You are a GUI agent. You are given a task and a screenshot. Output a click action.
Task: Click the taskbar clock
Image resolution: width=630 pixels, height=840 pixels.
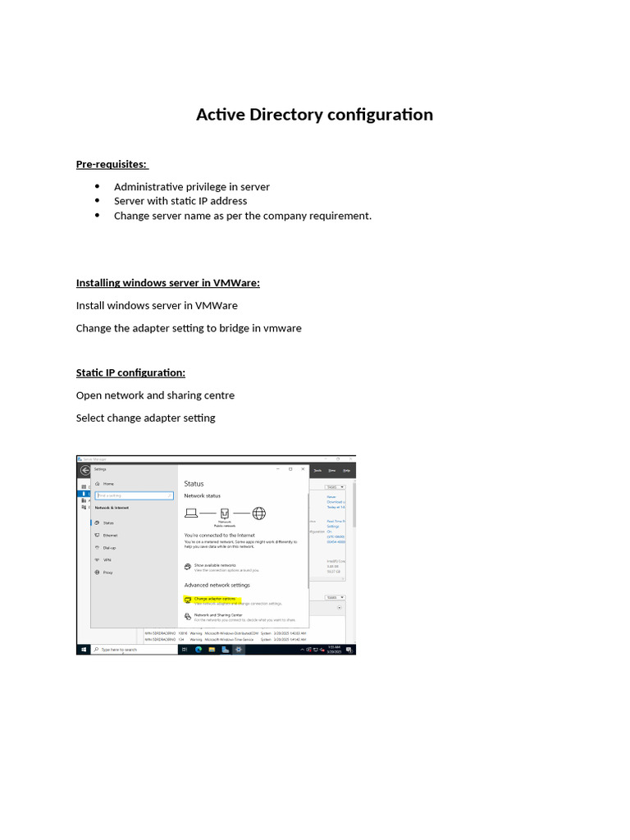point(335,650)
